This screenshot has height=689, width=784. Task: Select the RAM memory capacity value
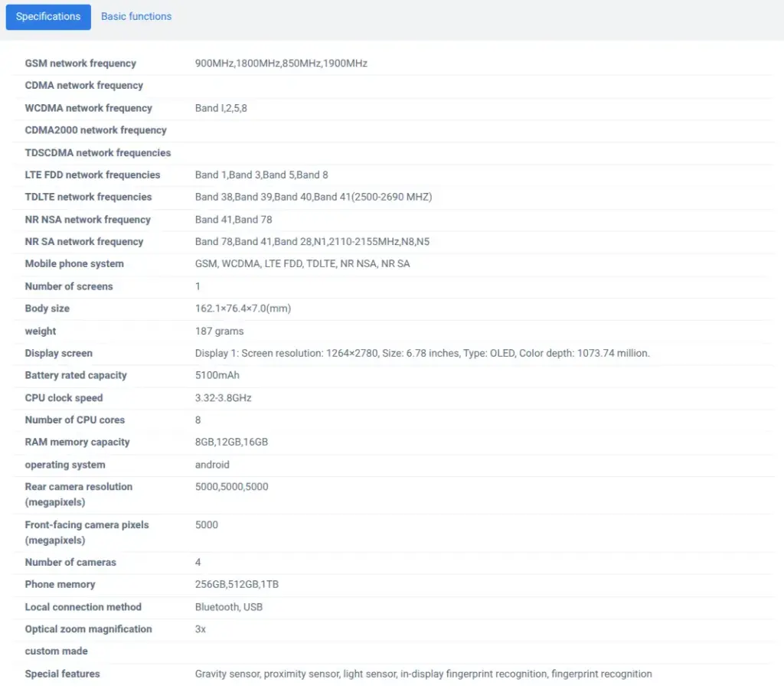point(231,442)
